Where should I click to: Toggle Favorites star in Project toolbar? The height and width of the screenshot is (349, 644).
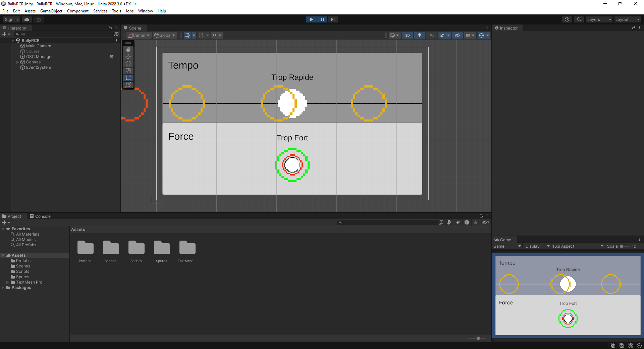pyautogui.click(x=475, y=222)
